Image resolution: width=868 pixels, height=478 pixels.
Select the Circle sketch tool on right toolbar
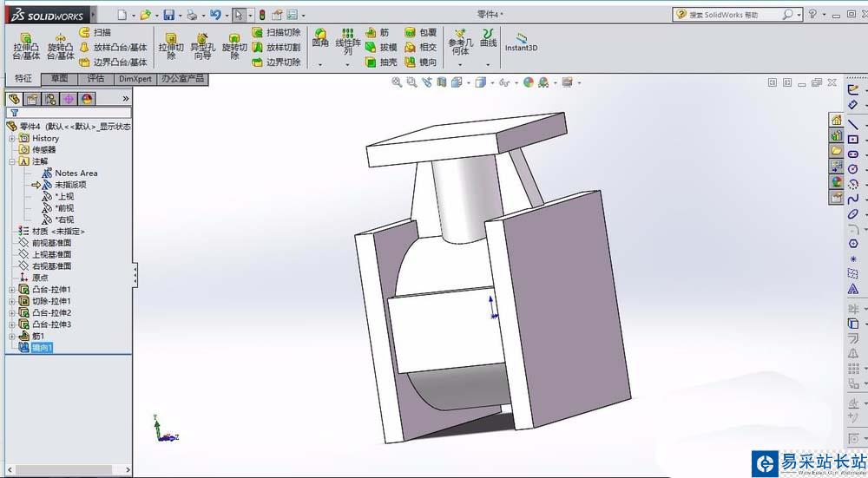[x=853, y=169]
